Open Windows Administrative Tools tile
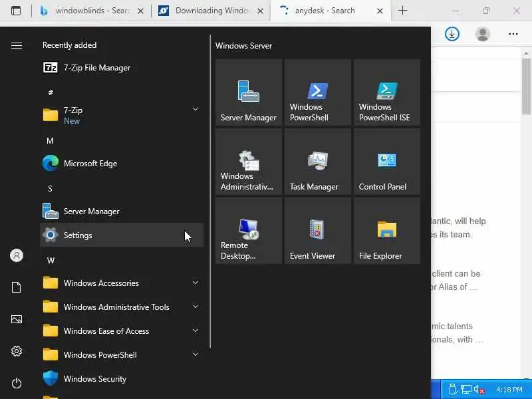 point(248,162)
